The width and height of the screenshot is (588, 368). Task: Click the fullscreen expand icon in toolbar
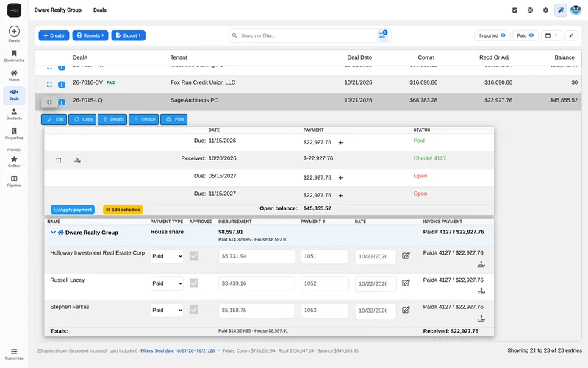[x=571, y=35]
